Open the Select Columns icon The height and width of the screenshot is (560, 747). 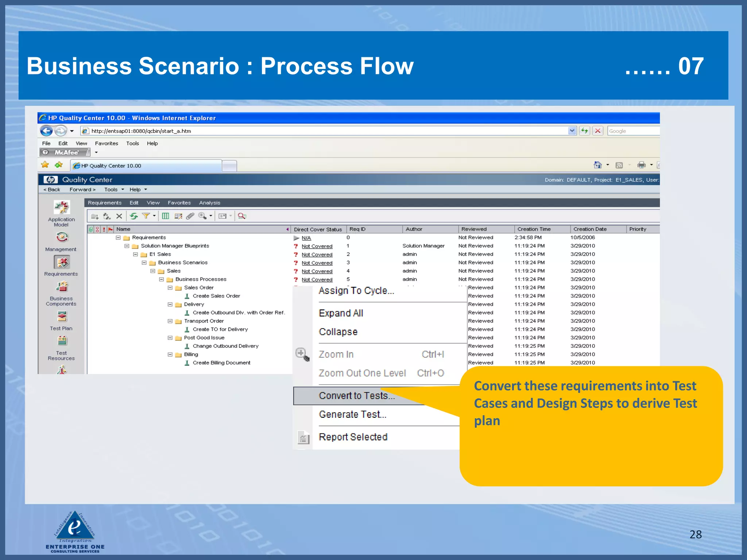tap(166, 216)
